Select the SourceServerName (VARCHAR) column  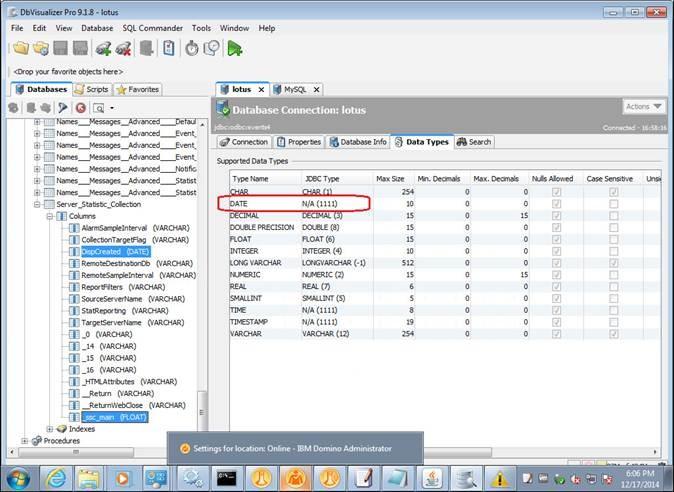pyautogui.click(x=133, y=299)
